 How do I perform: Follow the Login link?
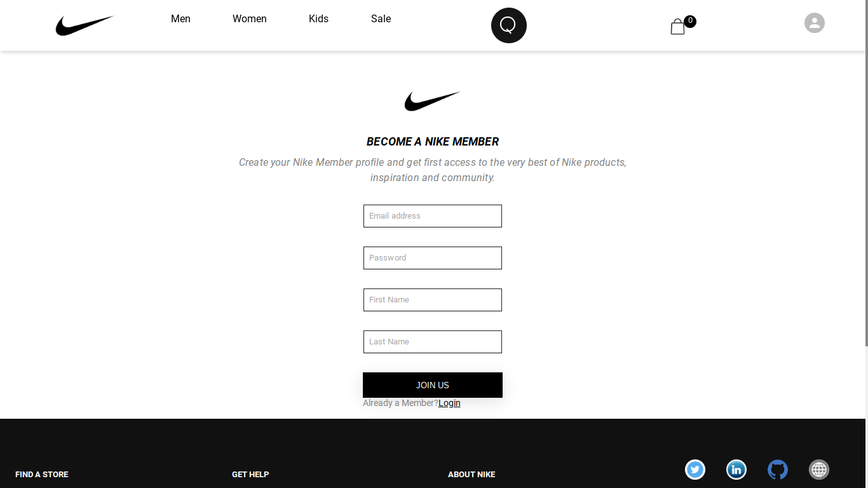click(x=449, y=403)
